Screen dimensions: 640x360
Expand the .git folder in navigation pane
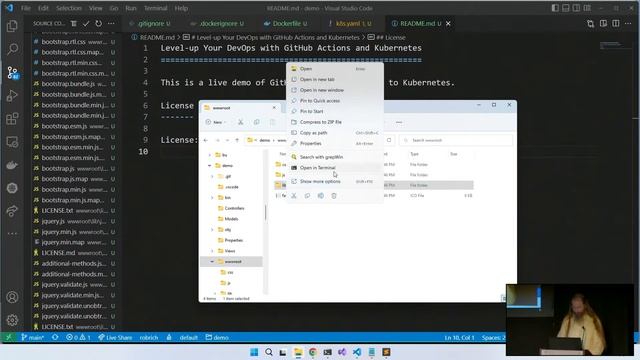(212, 176)
